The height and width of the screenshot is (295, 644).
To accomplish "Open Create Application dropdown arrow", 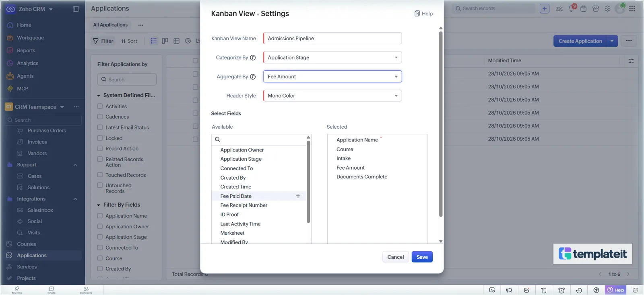I will (612, 41).
